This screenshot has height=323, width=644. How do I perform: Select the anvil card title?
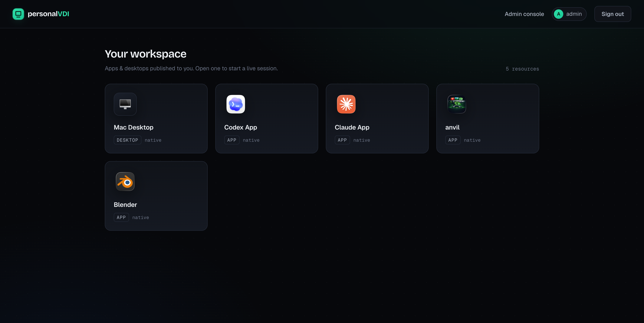(x=452, y=127)
